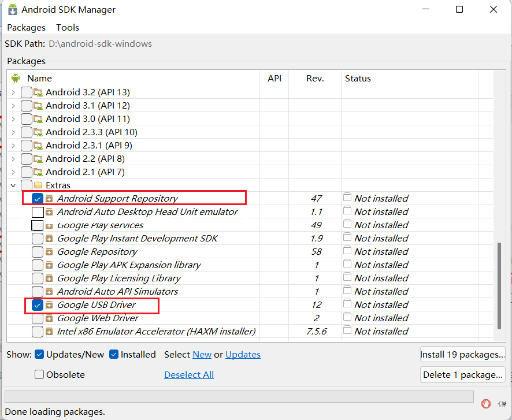Viewport: 512px width, 420px height.
Task: Click package icon beside Android Auto API Simulators
Action: click(49, 292)
